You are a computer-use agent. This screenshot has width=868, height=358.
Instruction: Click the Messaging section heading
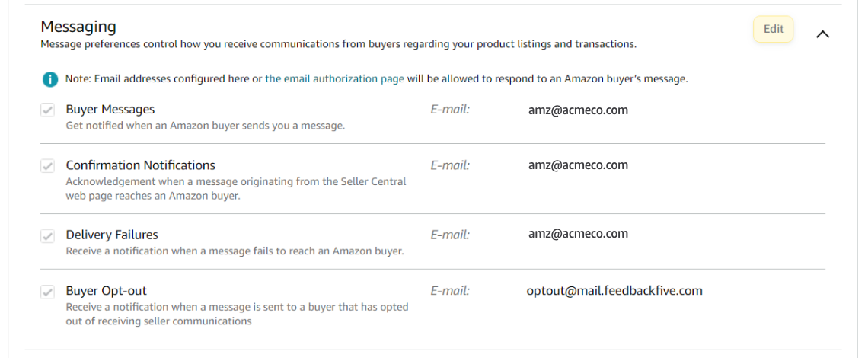[x=78, y=27]
